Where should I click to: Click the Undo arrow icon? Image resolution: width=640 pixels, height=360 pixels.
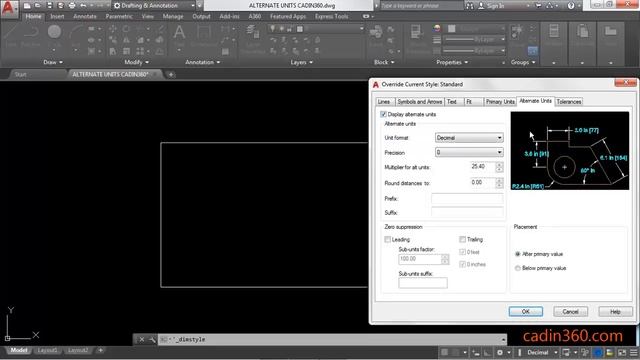pyautogui.click(x=83, y=6)
